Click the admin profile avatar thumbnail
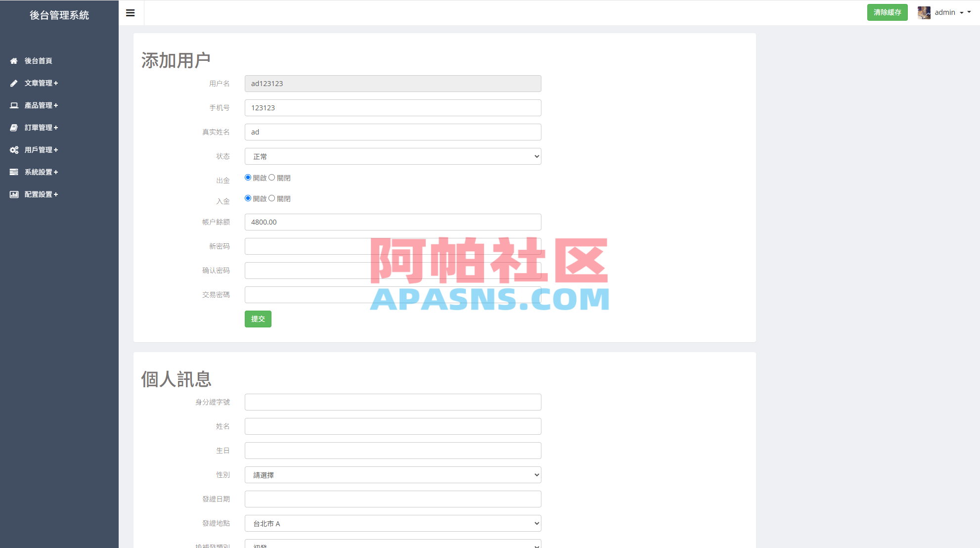 pyautogui.click(x=923, y=12)
